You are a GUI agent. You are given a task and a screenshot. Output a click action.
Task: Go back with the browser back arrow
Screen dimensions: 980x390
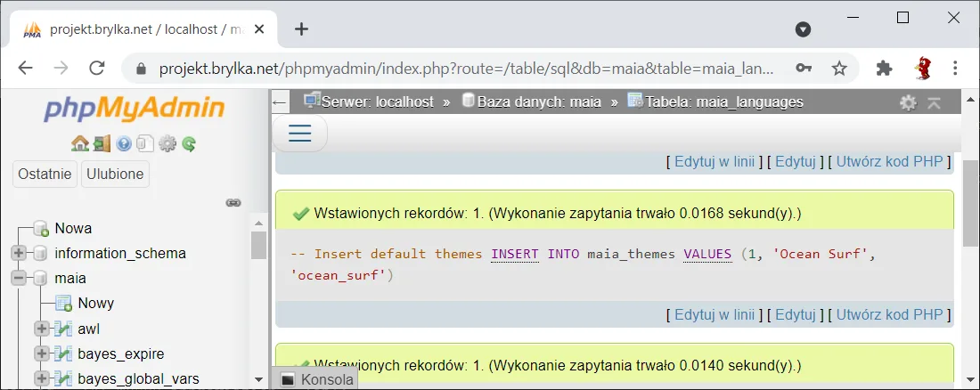click(25, 68)
